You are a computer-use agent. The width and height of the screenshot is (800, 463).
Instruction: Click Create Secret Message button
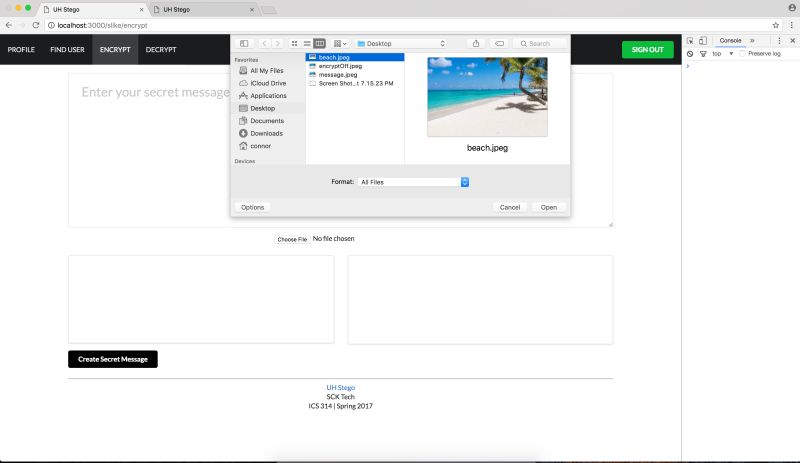(113, 359)
